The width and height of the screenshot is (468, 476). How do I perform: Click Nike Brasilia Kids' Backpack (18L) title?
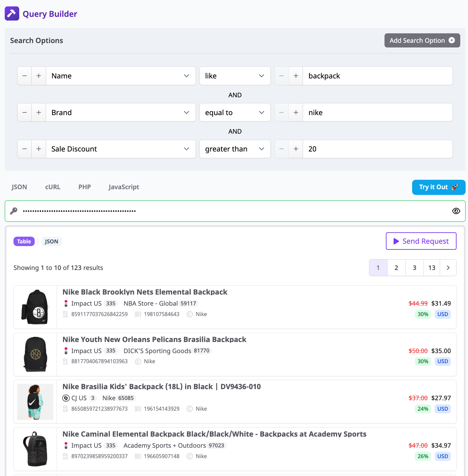point(162,386)
